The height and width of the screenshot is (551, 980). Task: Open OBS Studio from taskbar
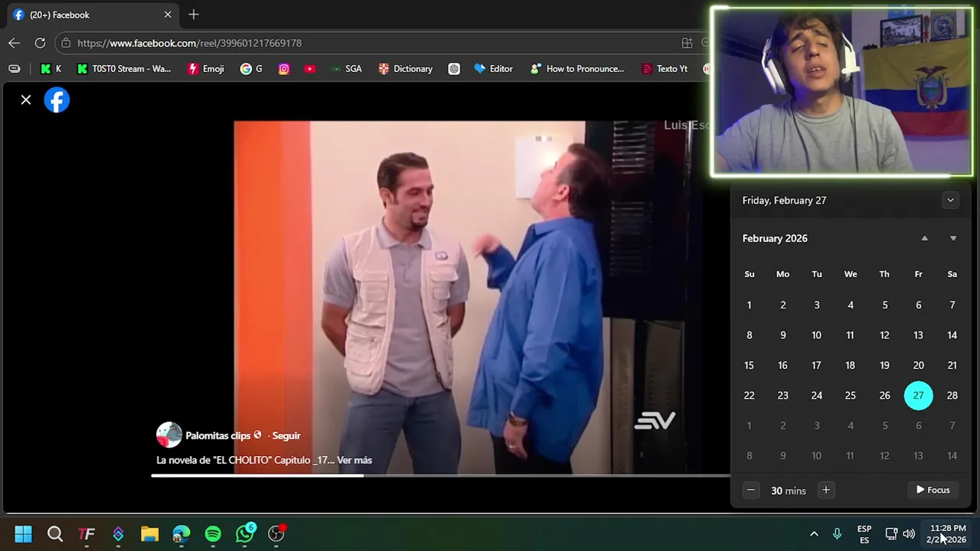(276, 534)
